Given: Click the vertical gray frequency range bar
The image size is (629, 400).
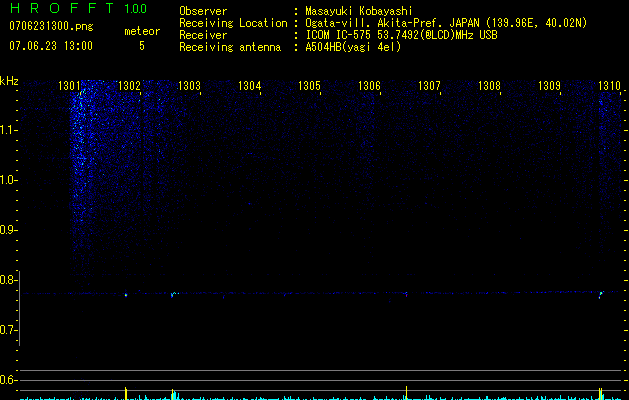Looking at the screenshot, I should click(19, 308).
